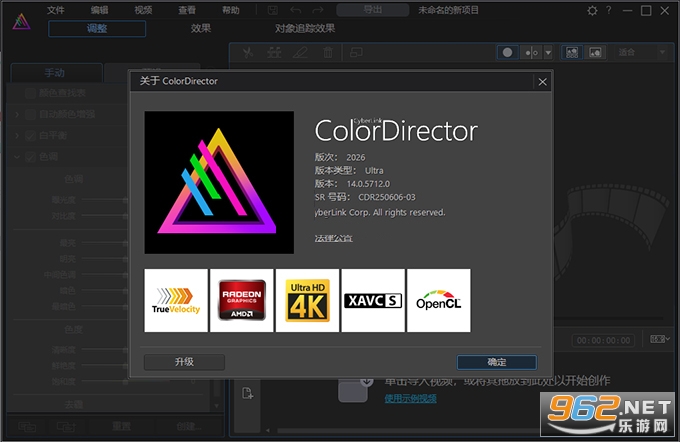Toggle the 颜色查找表 checkbox
The image size is (680, 442).
(30, 93)
